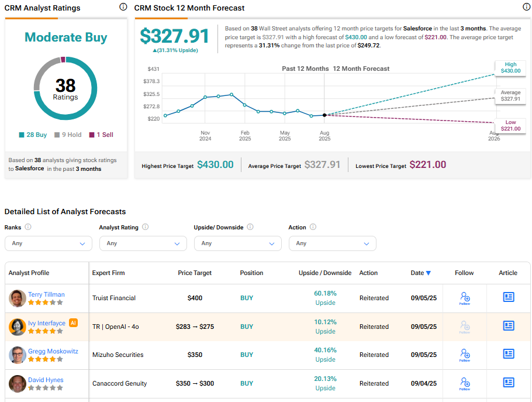Click the Aug 2025 point on chart
The height and width of the screenshot is (402, 532).
tap(324, 115)
